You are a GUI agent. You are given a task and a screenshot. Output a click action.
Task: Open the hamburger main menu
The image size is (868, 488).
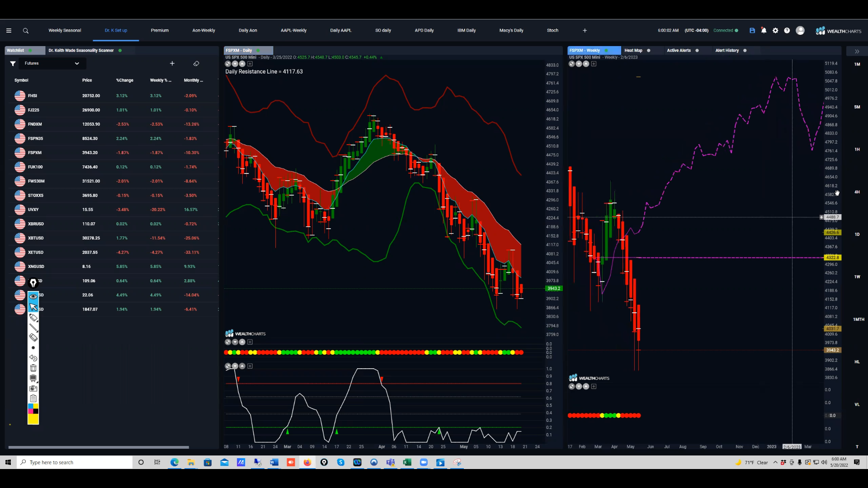click(9, 31)
